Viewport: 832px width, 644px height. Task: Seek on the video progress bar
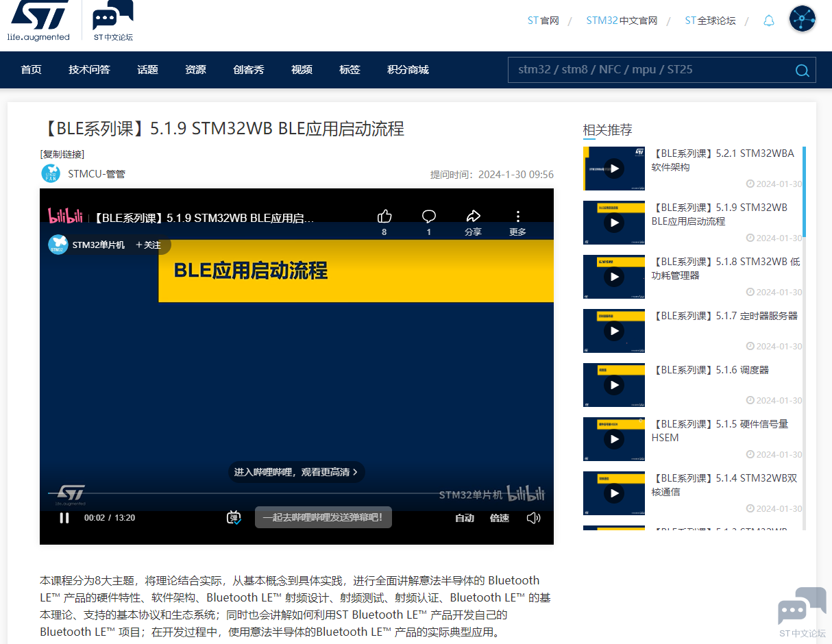296,493
